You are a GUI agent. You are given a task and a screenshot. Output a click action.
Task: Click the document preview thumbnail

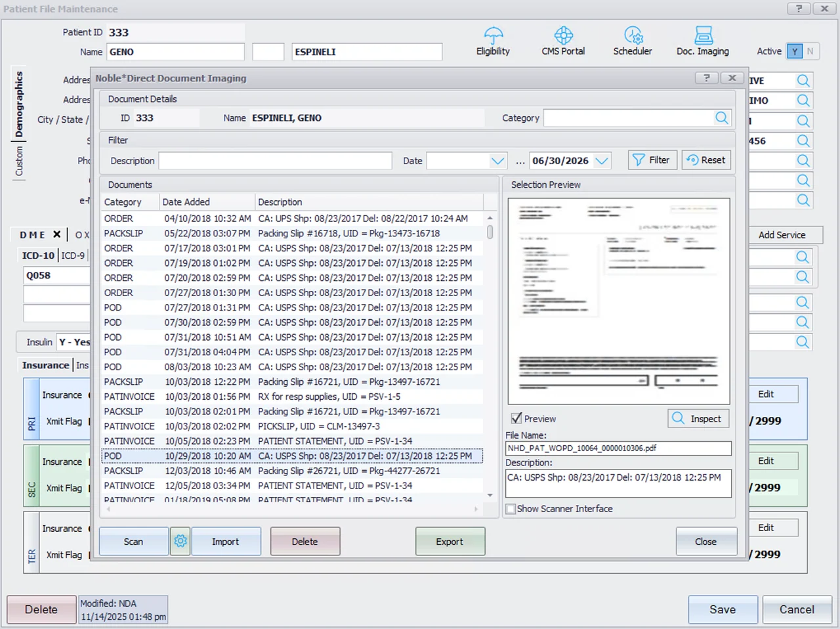tap(618, 301)
